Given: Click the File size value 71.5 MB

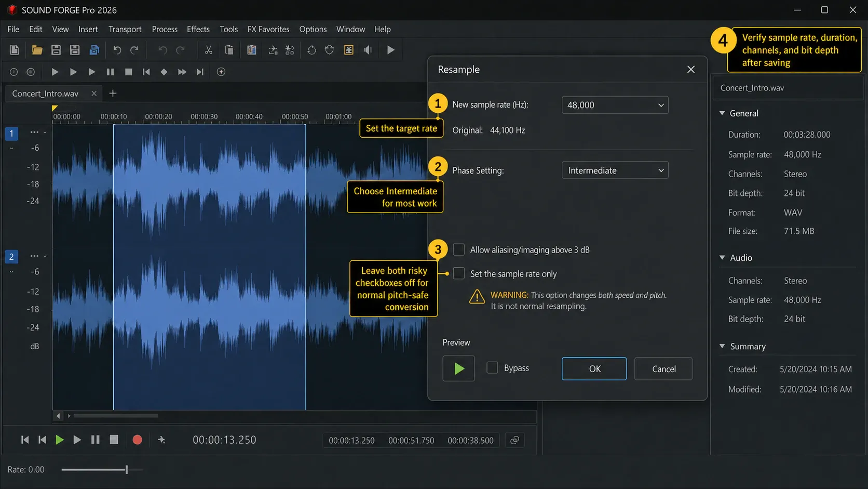Looking at the screenshot, I should tap(799, 231).
